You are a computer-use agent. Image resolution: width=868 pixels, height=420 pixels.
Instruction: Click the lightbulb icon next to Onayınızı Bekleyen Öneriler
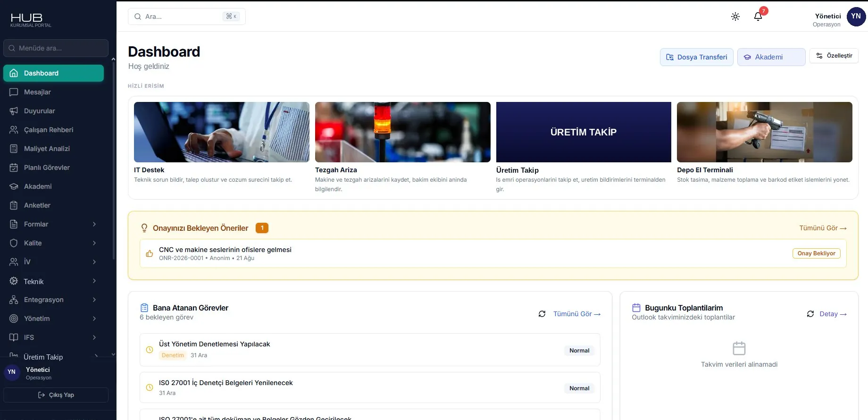coord(144,228)
